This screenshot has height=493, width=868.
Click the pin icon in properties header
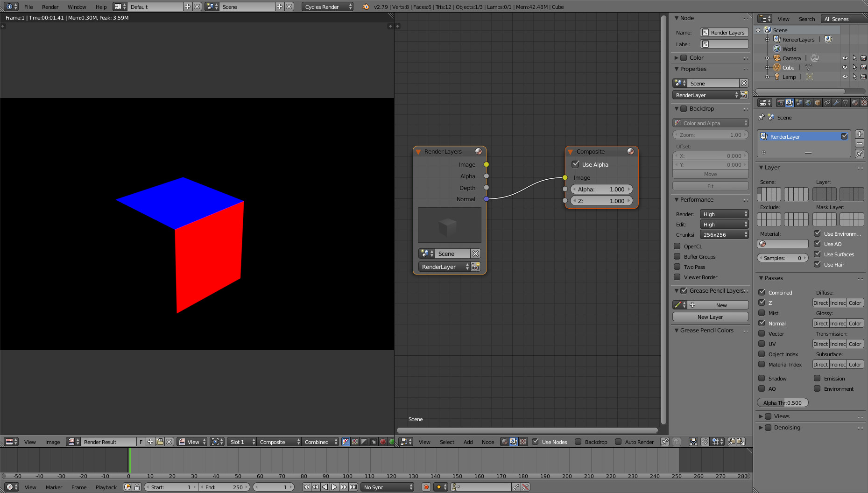pyautogui.click(x=762, y=118)
